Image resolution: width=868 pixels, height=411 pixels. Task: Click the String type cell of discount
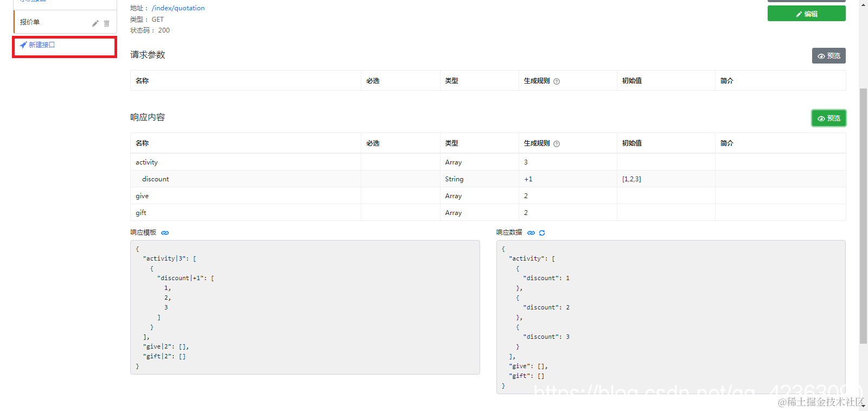(480, 179)
